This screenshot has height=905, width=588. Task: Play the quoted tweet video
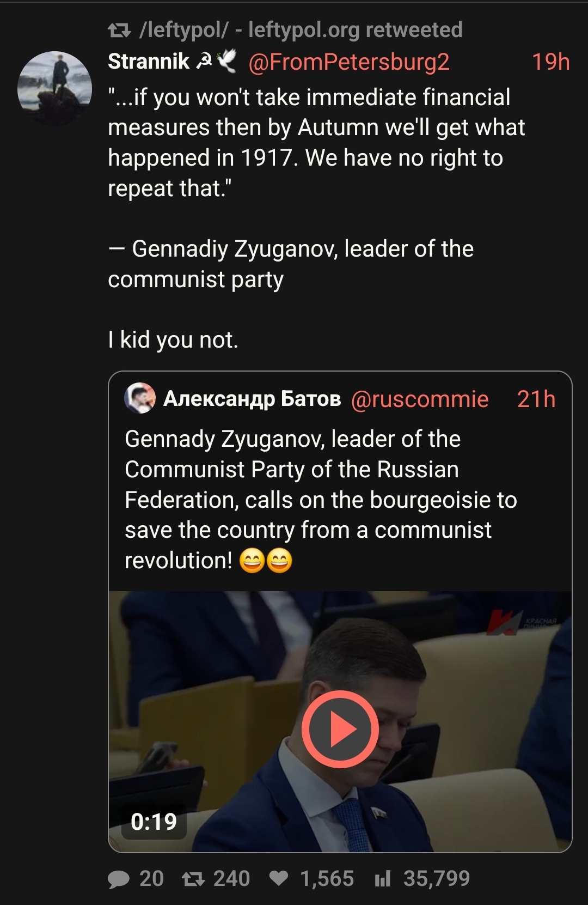[340, 729]
